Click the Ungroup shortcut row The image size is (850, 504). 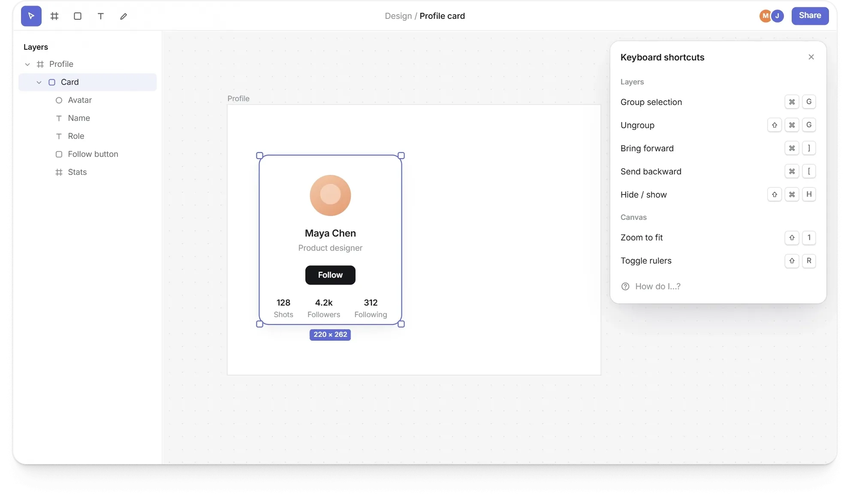[718, 125]
